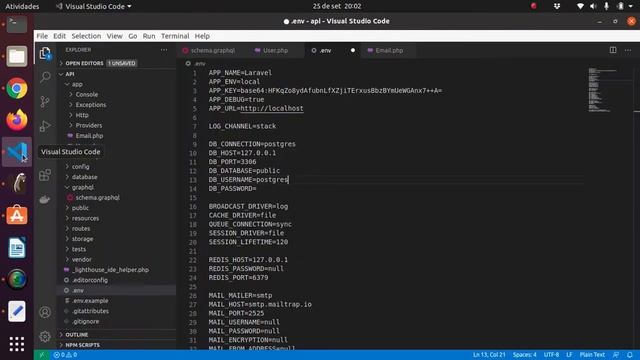
Task: Open the Manage gear icon
Action: [45, 336]
